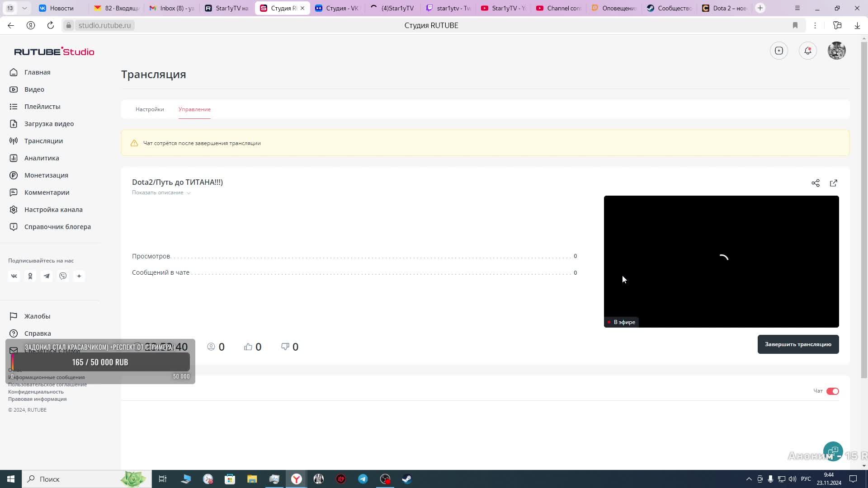Open Правовая информация link
Image resolution: width=868 pixels, height=488 pixels.
pyautogui.click(x=37, y=399)
